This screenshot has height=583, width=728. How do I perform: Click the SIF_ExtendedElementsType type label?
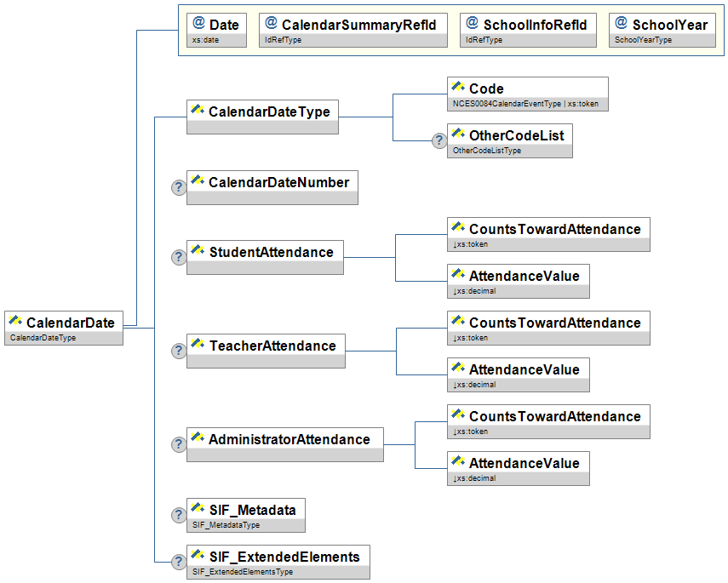(243, 572)
